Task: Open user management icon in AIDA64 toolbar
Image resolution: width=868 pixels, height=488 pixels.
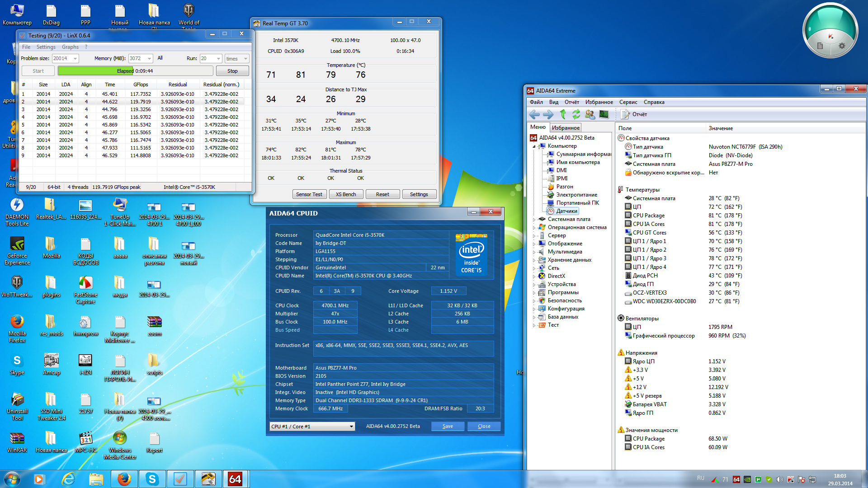Action: click(x=590, y=114)
